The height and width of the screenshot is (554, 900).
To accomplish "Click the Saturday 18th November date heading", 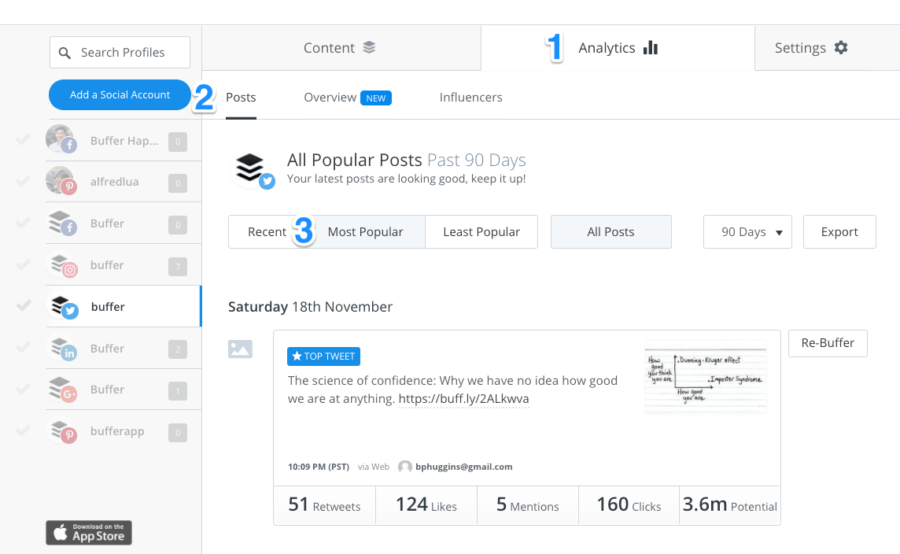I will (x=310, y=307).
